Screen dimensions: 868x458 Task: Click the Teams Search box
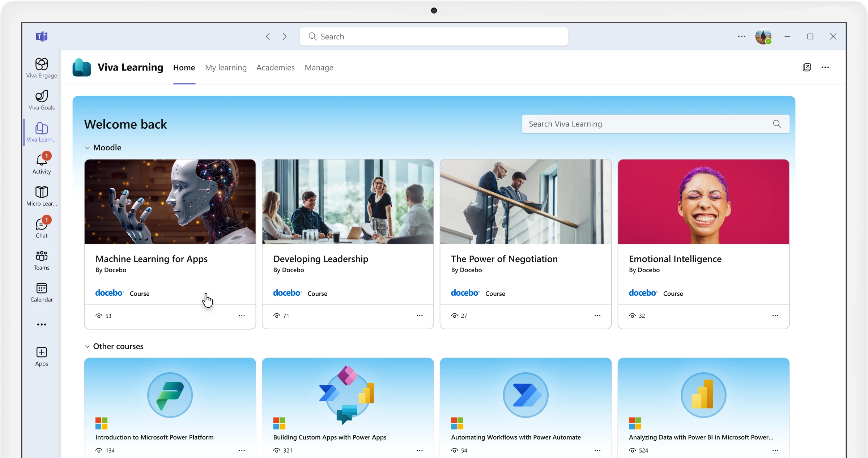434,37
